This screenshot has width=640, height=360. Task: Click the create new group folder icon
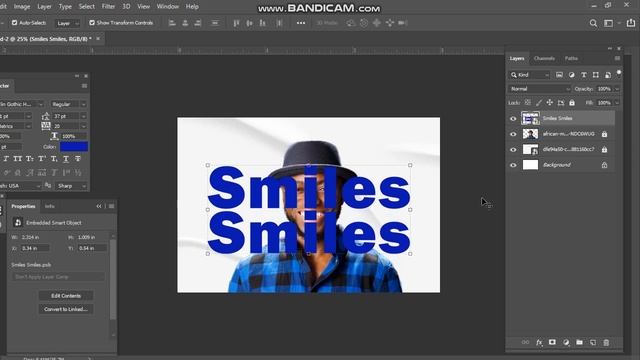click(x=579, y=342)
